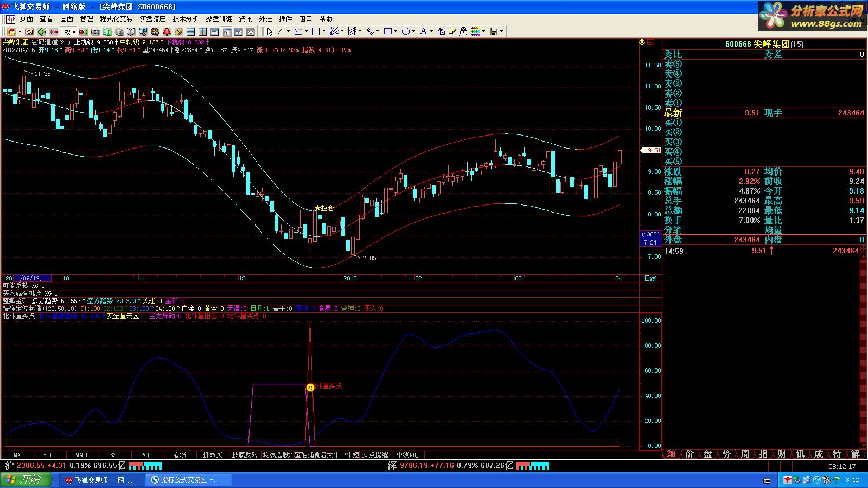Click the green four-way move arrows icon
The image size is (868, 488).
pos(42,32)
